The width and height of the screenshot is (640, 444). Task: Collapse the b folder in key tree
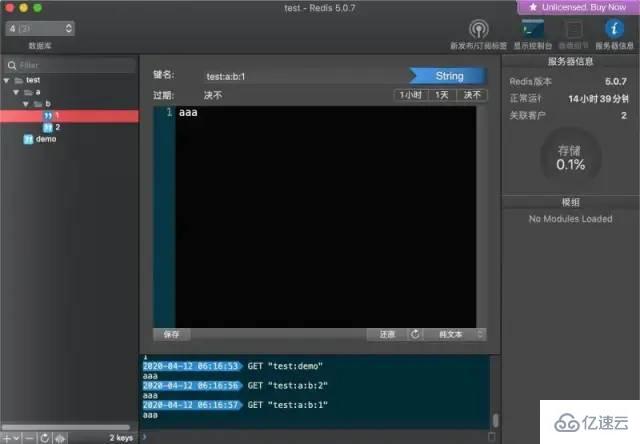click(x=25, y=103)
